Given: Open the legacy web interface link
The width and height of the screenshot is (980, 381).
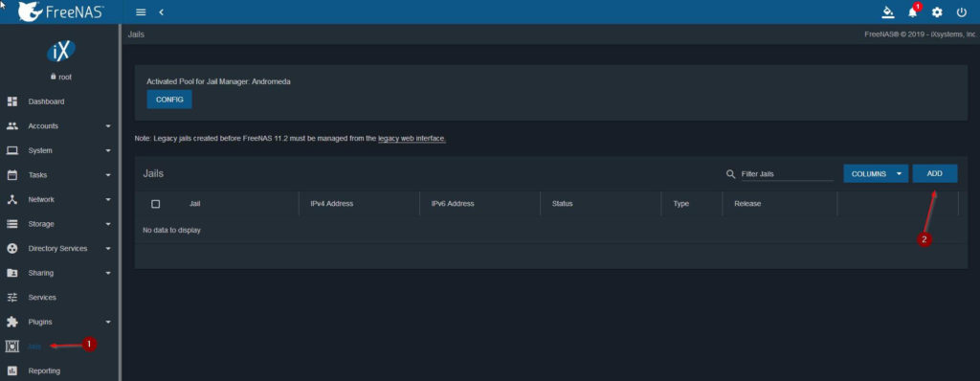Looking at the screenshot, I should tap(412, 138).
